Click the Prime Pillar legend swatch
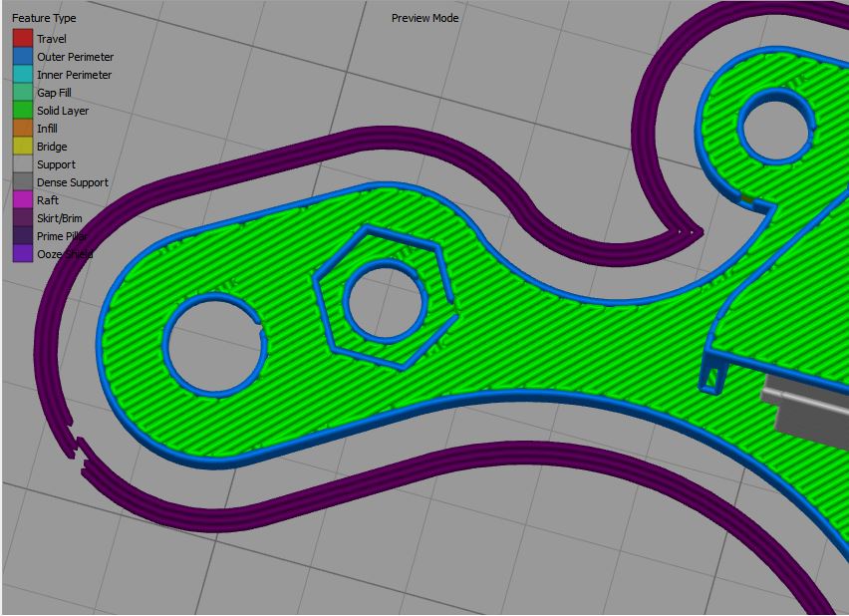 pyautogui.click(x=22, y=236)
